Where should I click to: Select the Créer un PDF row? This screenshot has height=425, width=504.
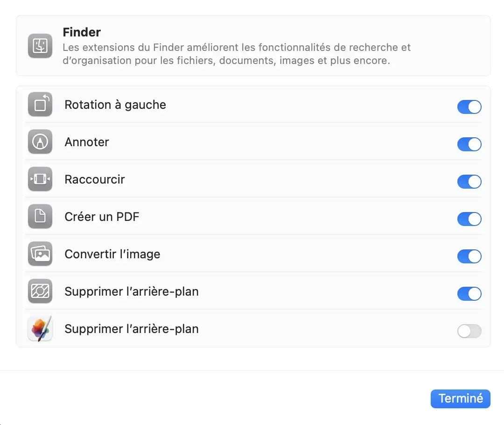[x=102, y=217]
